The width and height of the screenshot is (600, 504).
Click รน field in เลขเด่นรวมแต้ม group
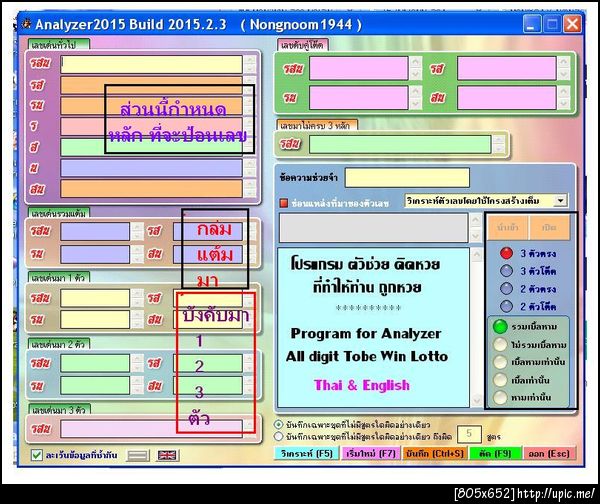tap(95, 254)
